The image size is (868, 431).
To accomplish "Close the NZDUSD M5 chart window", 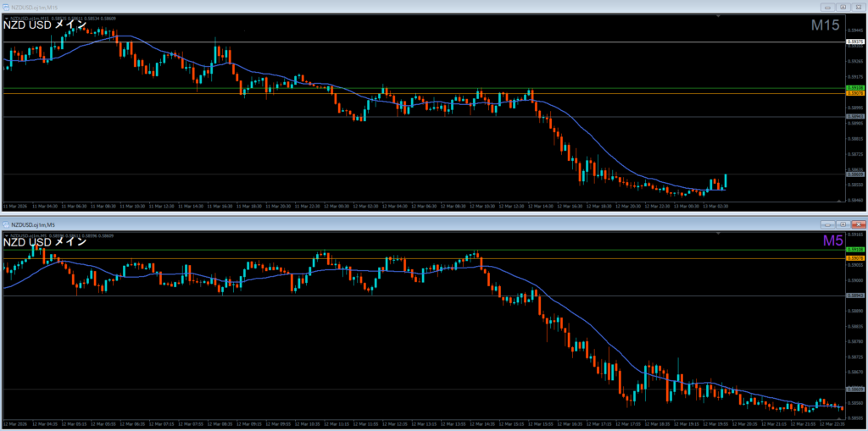I will point(858,224).
